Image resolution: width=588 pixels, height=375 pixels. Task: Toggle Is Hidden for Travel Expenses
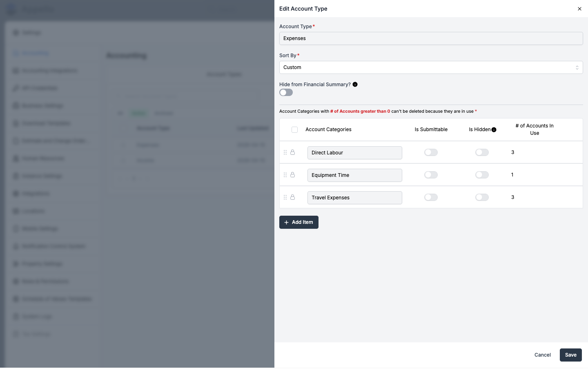[x=482, y=197]
